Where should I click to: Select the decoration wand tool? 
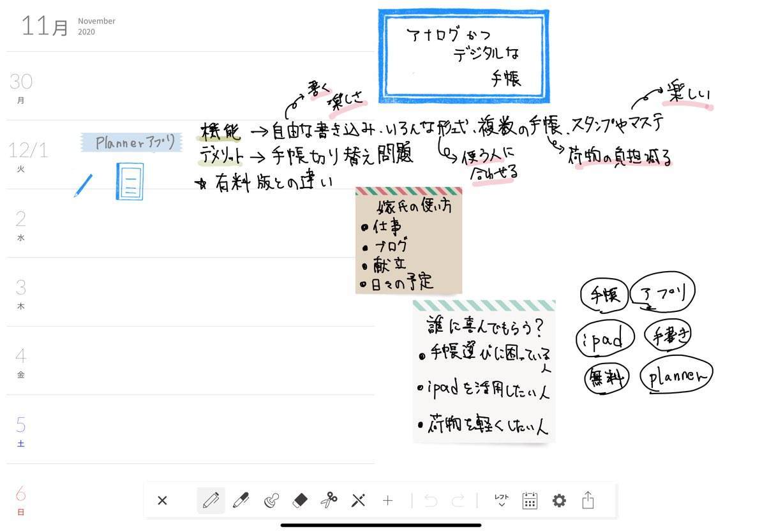pos(358,501)
